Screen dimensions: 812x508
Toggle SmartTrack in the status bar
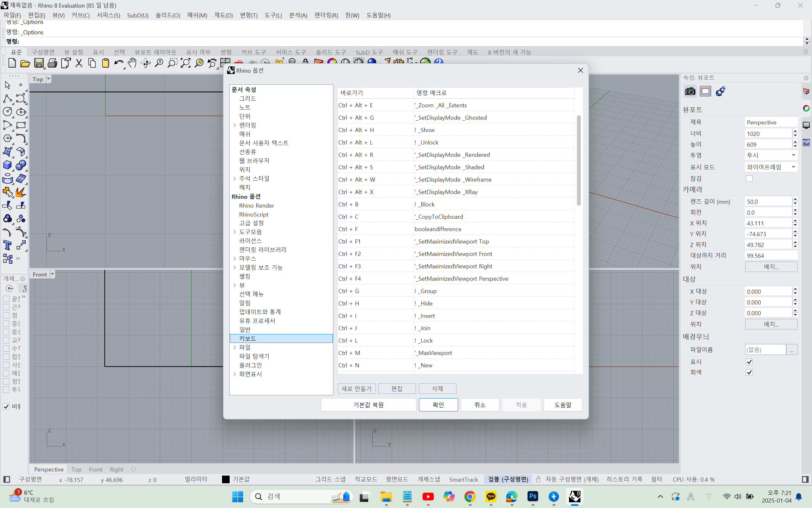click(x=463, y=479)
